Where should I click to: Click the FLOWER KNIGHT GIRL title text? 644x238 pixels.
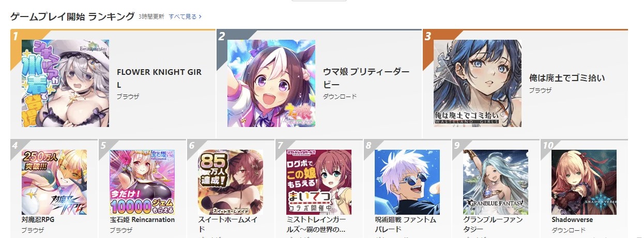(159, 78)
